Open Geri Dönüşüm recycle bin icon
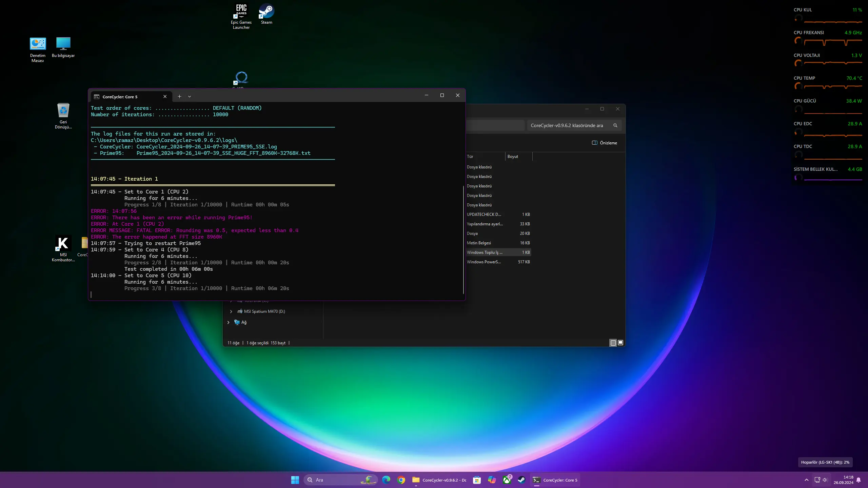The image size is (868, 488). tap(63, 116)
